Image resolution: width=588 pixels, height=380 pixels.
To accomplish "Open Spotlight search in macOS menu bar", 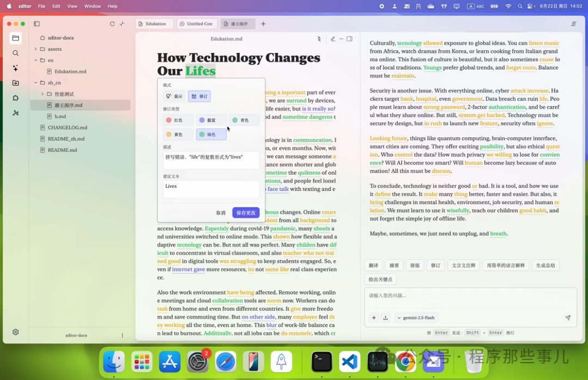I will 520,7.
